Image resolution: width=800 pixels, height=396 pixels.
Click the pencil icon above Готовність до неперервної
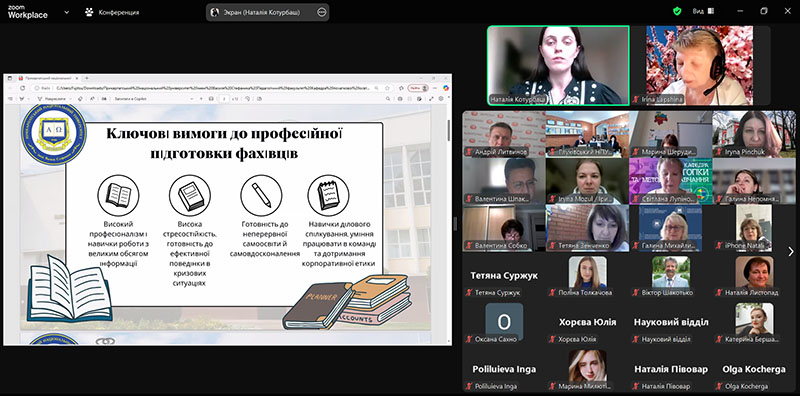261,195
